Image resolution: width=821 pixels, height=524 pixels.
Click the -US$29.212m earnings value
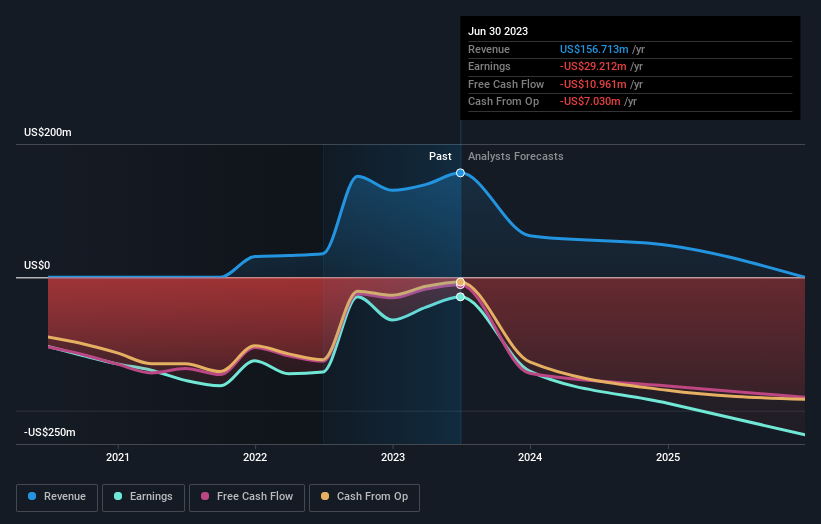click(593, 66)
